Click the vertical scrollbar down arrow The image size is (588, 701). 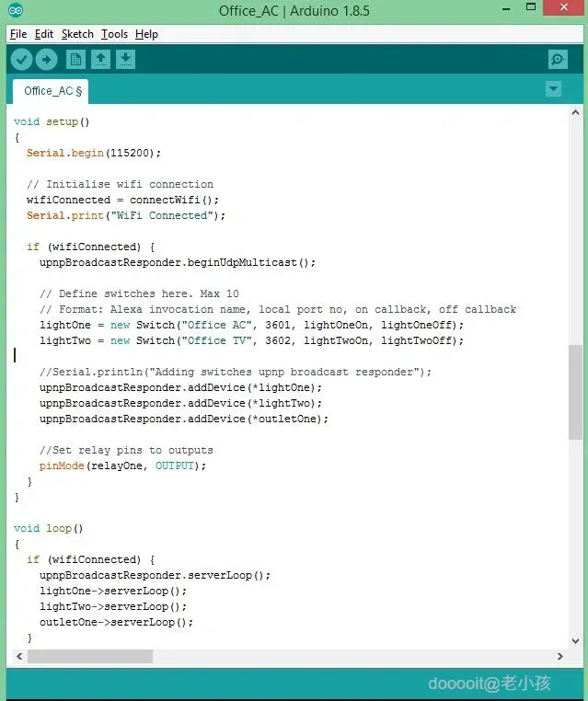575,640
